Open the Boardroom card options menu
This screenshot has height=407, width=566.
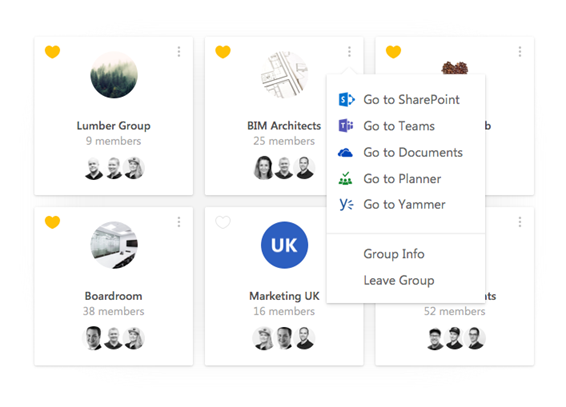pyautogui.click(x=179, y=222)
